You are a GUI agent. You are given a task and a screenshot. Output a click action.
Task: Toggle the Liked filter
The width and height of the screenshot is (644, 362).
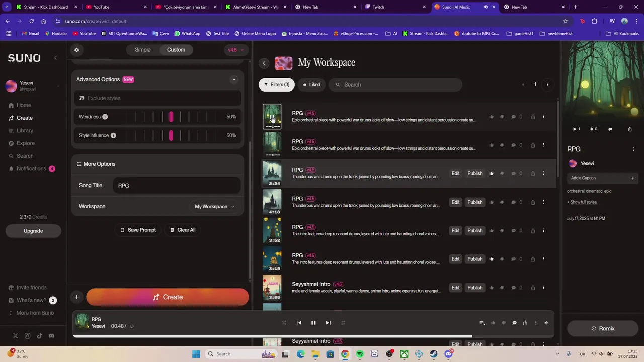tap(311, 85)
